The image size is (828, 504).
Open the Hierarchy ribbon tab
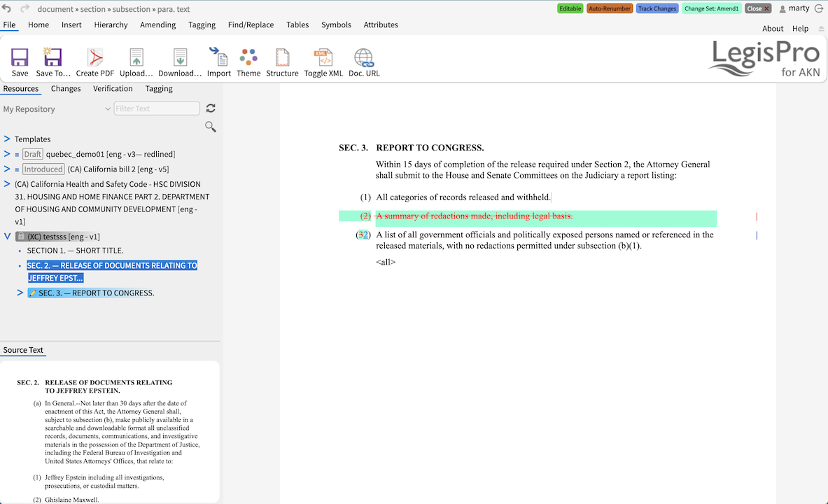(111, 24)
